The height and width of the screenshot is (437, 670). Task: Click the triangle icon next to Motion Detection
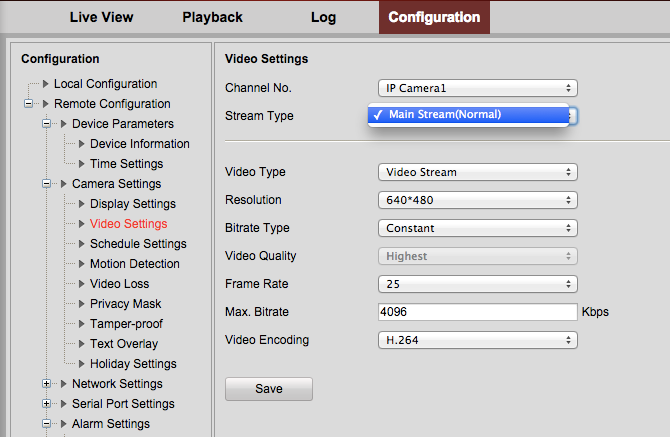82,264
